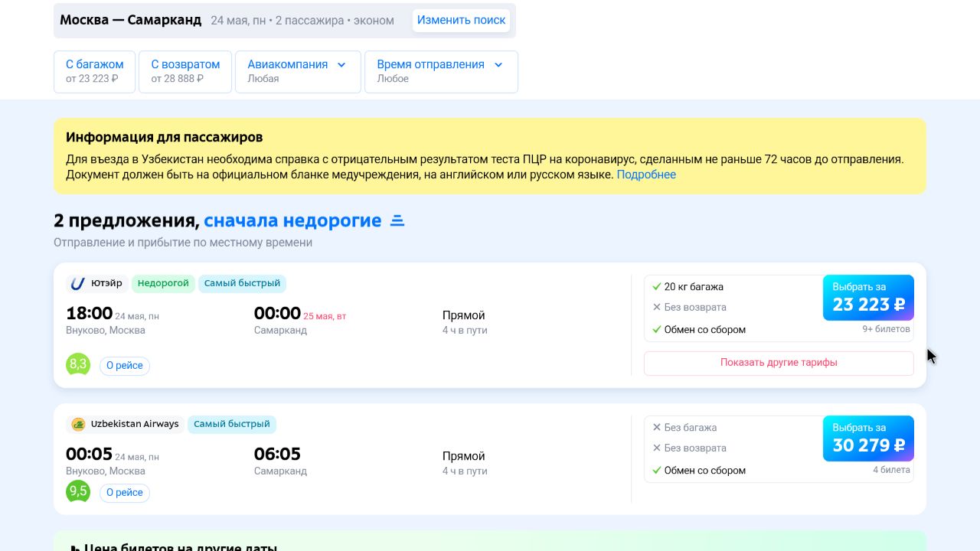Click '9+ билетов' availability text
This screenshot has width=980, height=551.
pyautogui.click(x=887, y=329)
